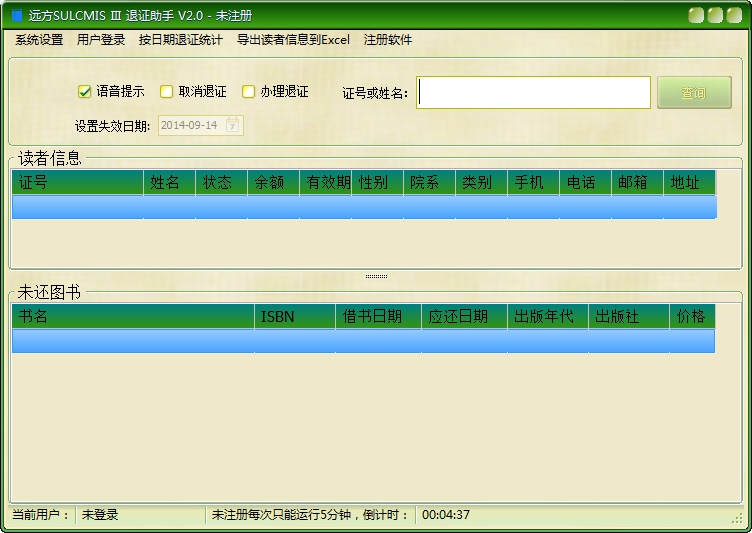Viewport: 752px width, 533px height.
Task: Click the 姓名 column header
Action: pos(169,182)
